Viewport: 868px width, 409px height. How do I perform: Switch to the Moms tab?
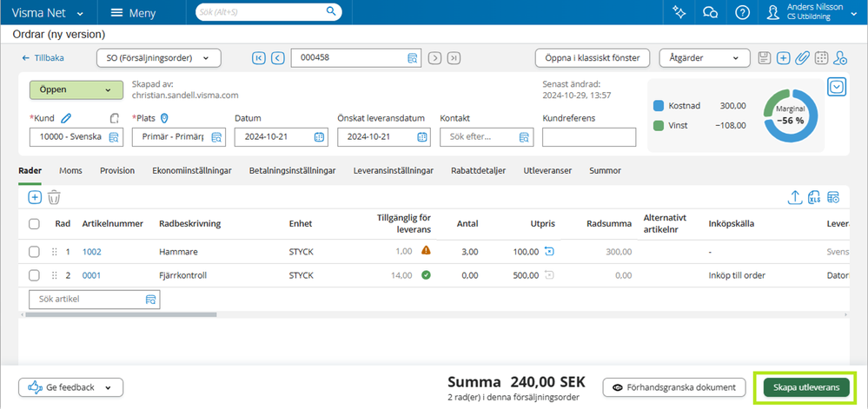tap(70, 171)
